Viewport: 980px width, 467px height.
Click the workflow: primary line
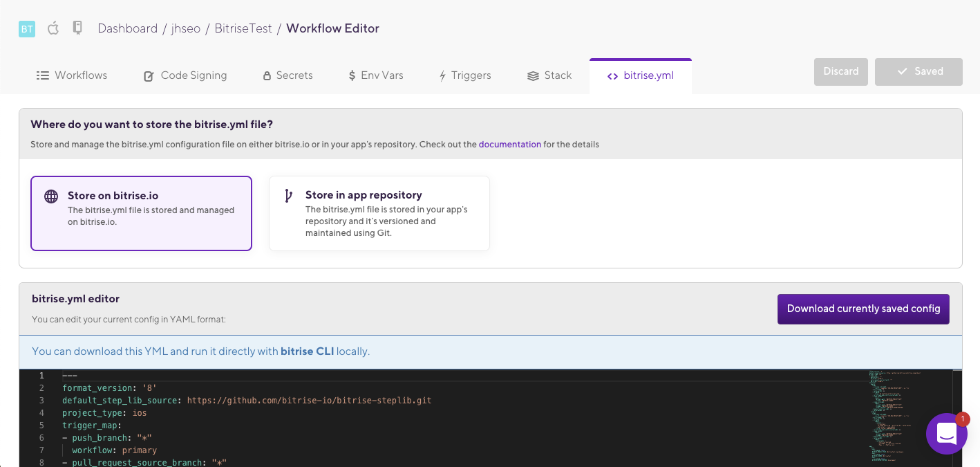115,450
